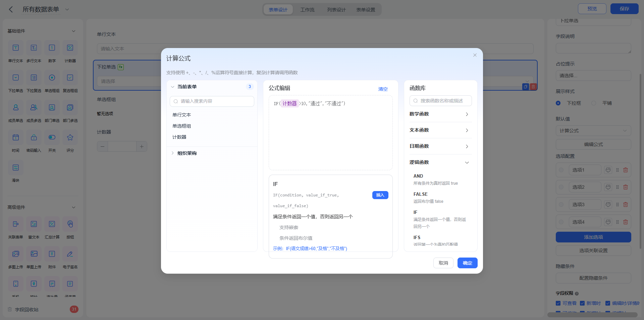This screenshot has width=644, height=320.
Task: Toggle the 编辑时/详情时 permission checkbox
Action: 608,303
